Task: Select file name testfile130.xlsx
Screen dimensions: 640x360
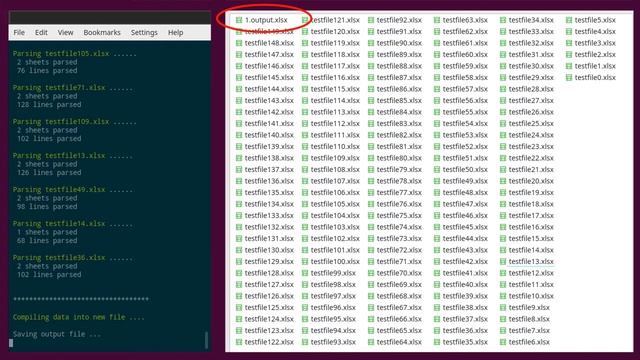Action: coord(269,250)
